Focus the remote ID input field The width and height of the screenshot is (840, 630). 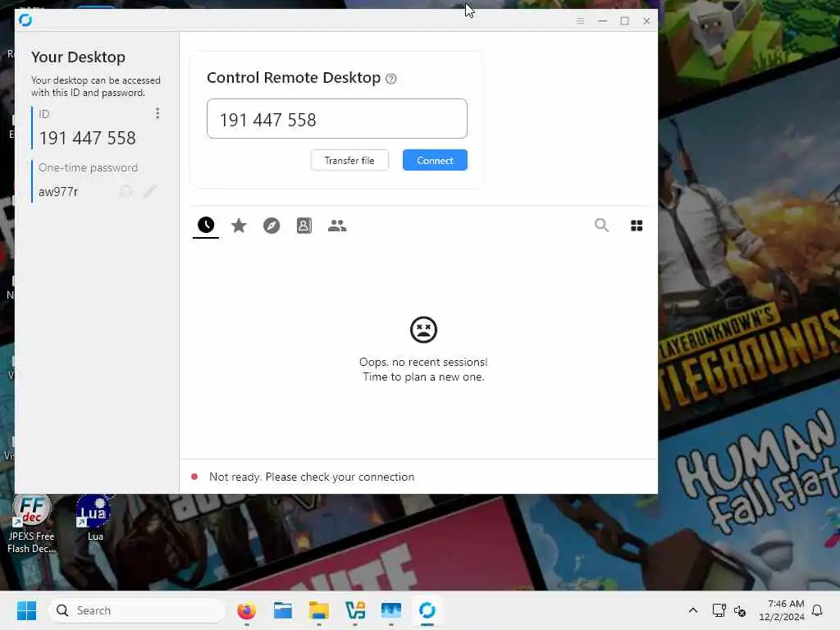click(x=337, y=118)
